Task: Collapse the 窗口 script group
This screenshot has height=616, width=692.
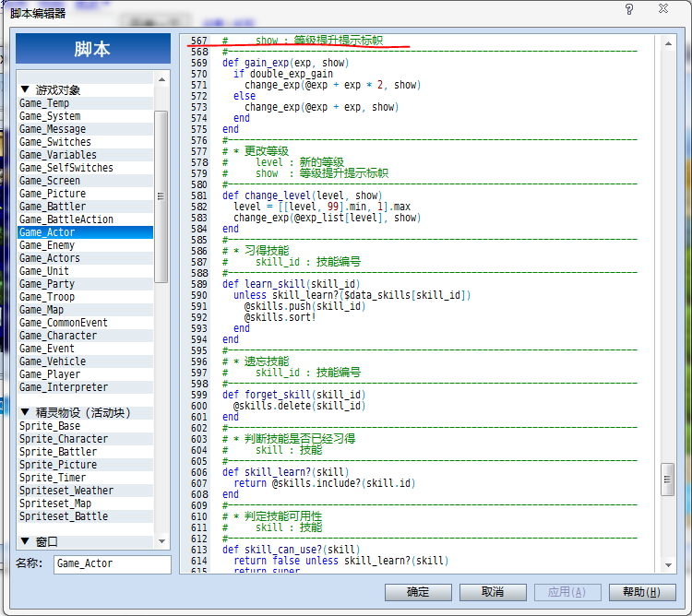Action: [x=25, y=540]
